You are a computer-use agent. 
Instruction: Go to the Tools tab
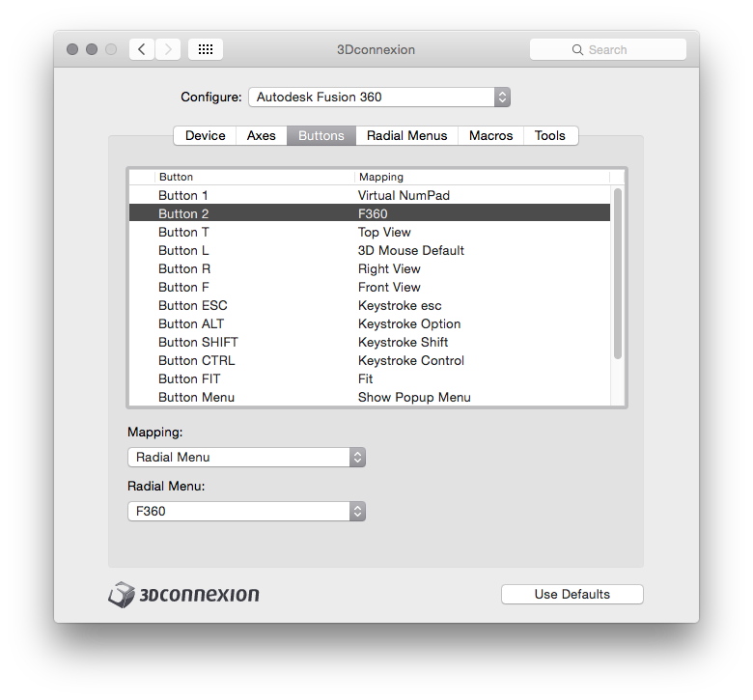pos(550,135)
